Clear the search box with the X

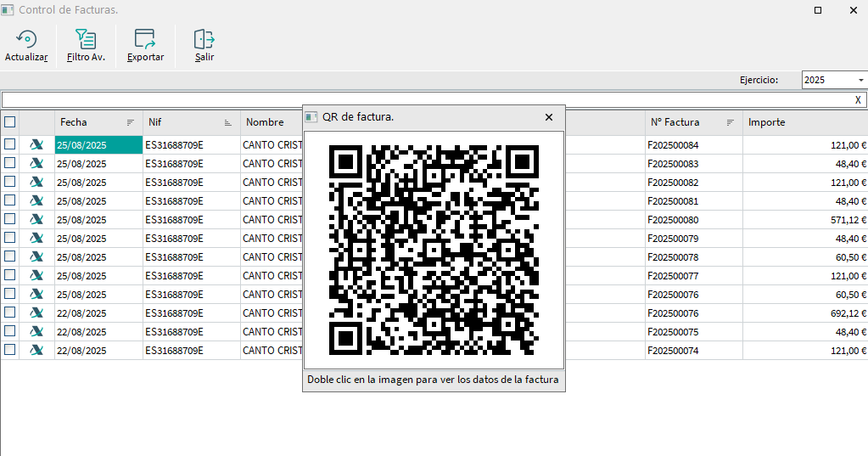click(x=858, y=100)
